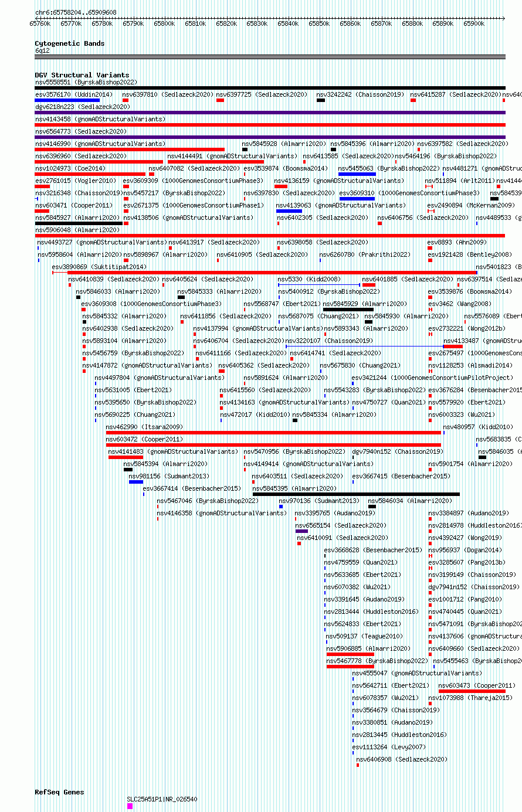The height and width of the screenshot is (812, 522).
Task: Click variant label esv8893 (Ahn2009)
Action: (457, 242)
